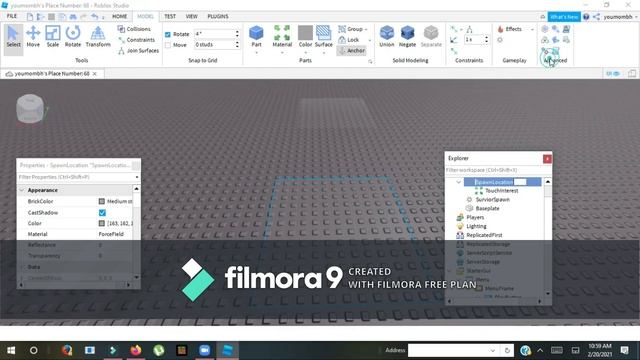Screen dimensions: 640x360
Task: Click the Constraints scale stepper
Action: point(486,40)
